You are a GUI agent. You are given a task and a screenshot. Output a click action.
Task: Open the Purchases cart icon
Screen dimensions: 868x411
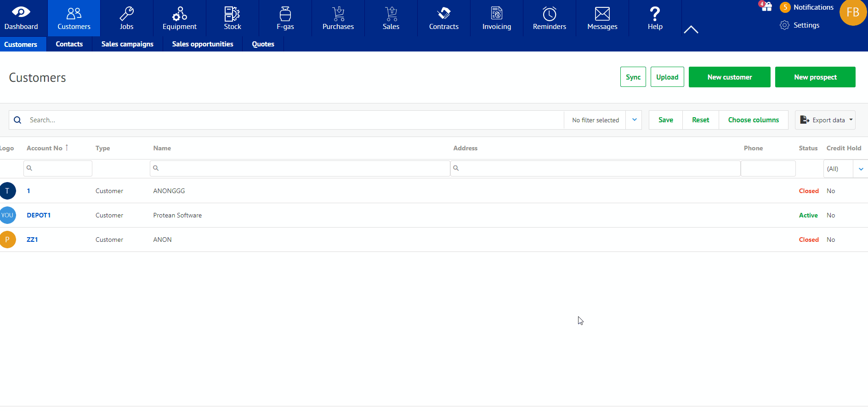(x=338, y=13)
